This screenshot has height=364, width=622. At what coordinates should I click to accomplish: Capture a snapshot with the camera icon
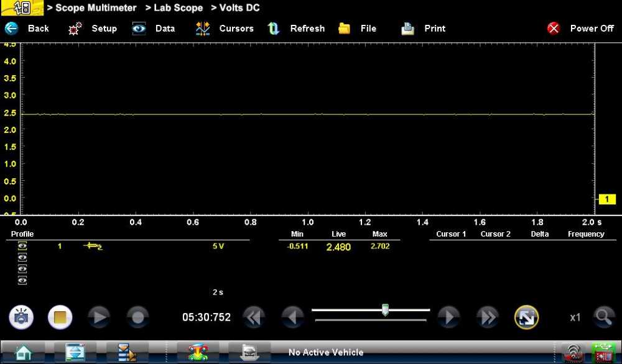click(x=22, y=317)
